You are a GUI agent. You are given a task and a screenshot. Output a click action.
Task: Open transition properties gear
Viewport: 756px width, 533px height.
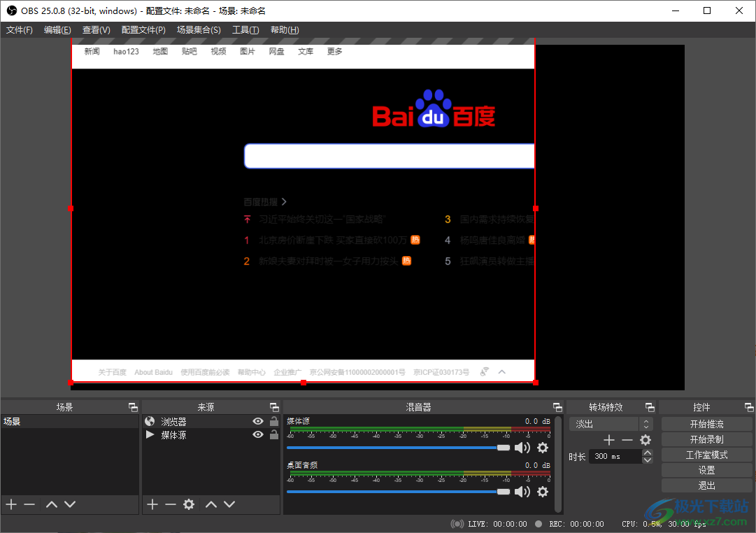pos(645,440)
